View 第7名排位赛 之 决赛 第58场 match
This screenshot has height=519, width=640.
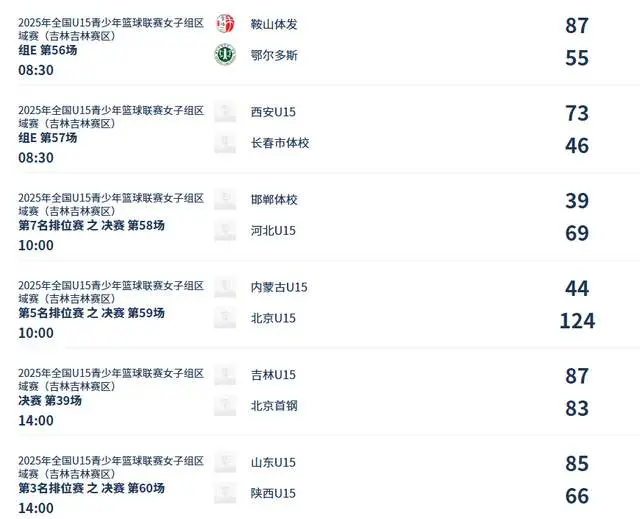point(92,225)
